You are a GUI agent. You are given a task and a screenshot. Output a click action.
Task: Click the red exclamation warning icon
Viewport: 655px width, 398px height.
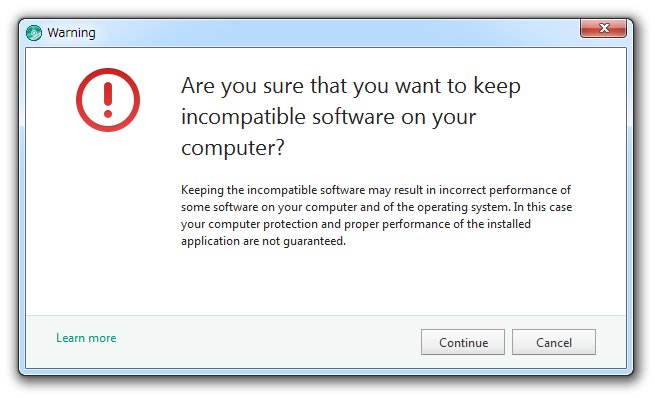[x=108, y=100]
